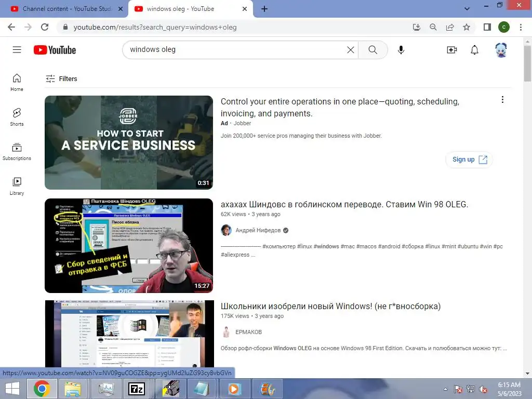Image resolution: width=532 pixels, height=399 pixels.
Task: Click the share page icon in address bar
Action: point(450,27)
